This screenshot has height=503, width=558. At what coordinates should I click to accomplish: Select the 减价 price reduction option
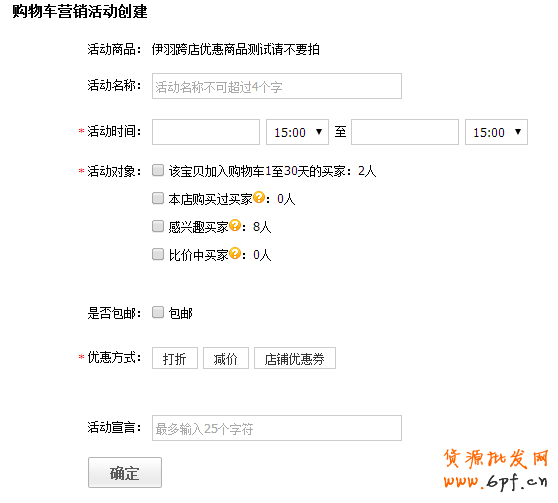[x=226, y=358]
